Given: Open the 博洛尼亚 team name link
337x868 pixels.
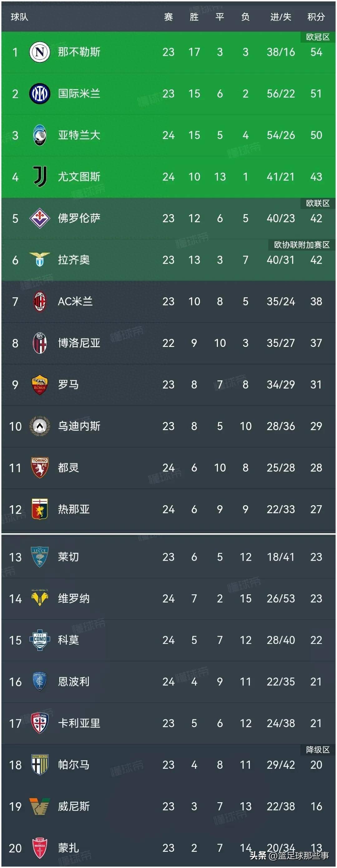Looking at the screenshot, I should (x=79, y=343).
